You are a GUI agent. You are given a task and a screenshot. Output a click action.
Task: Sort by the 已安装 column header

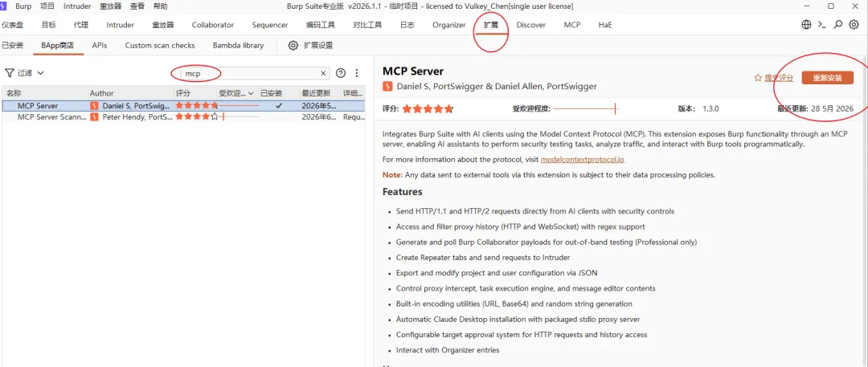tap(279, 93)
